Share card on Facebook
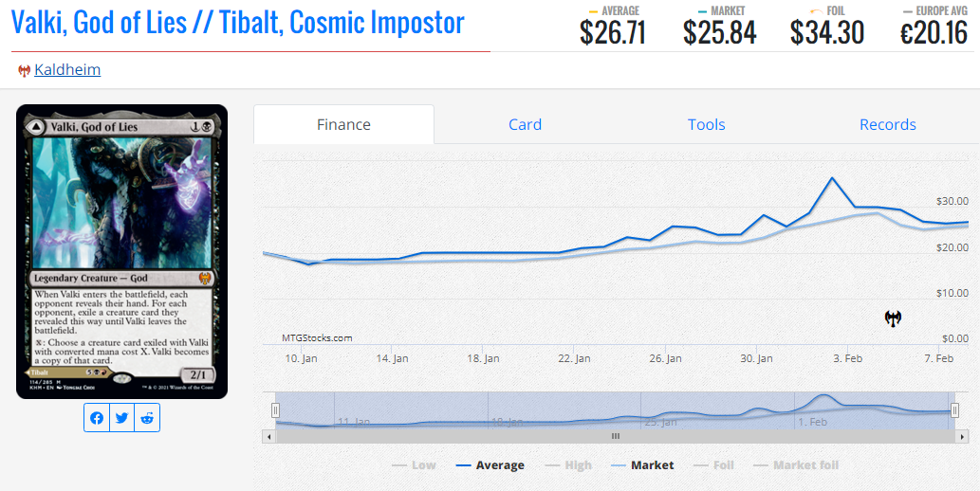Screen dimensions: 980x491 tap(97, 418)
